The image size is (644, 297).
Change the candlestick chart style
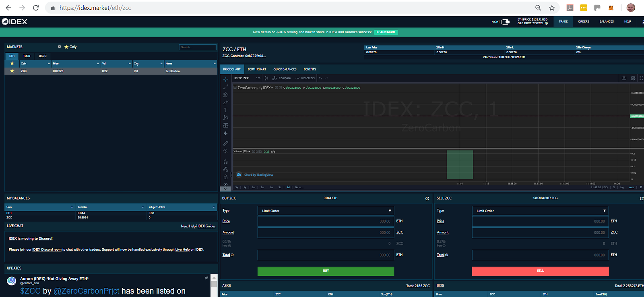tap(266, 78)
